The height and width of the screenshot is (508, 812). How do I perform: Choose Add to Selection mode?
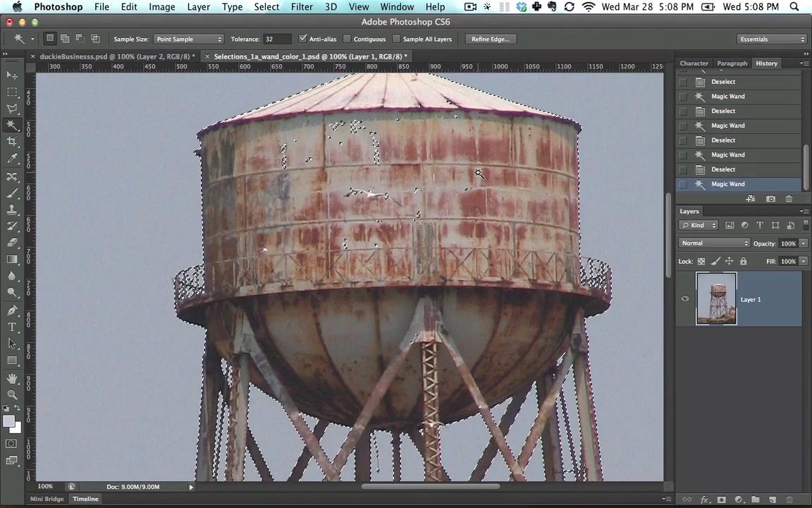coord(66,38)
